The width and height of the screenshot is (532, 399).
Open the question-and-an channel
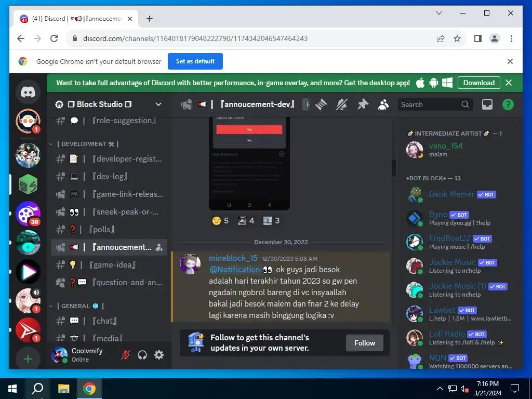click(x=109, y=283)
